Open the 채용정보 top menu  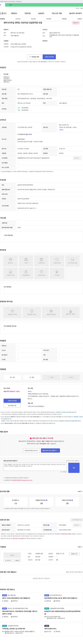(x=14, y=13)
